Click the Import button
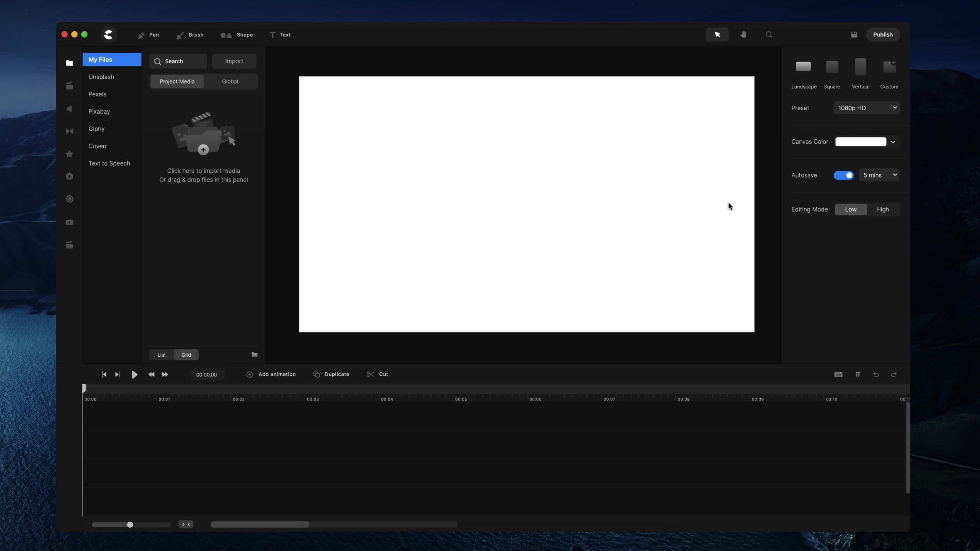Image resolution: width=980 pixels, height=551 pixels. [x=234, y=60]
